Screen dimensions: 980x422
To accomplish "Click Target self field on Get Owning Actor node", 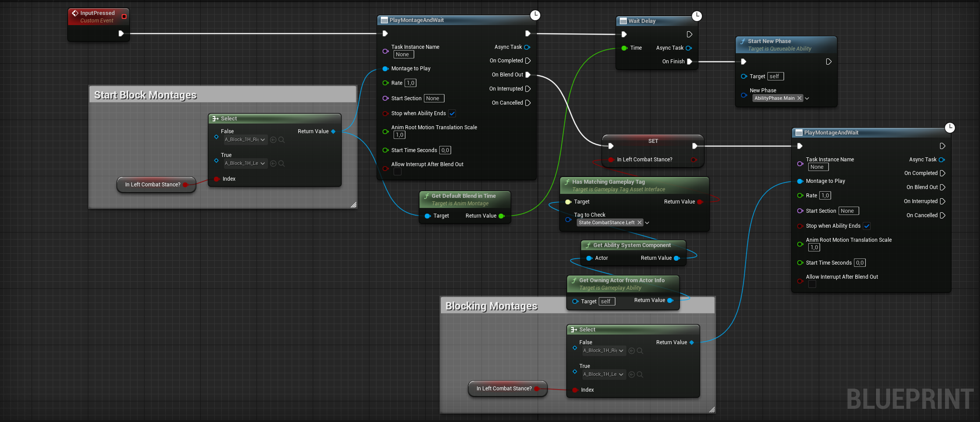I will pyautogui.click(x=607, y=302).
